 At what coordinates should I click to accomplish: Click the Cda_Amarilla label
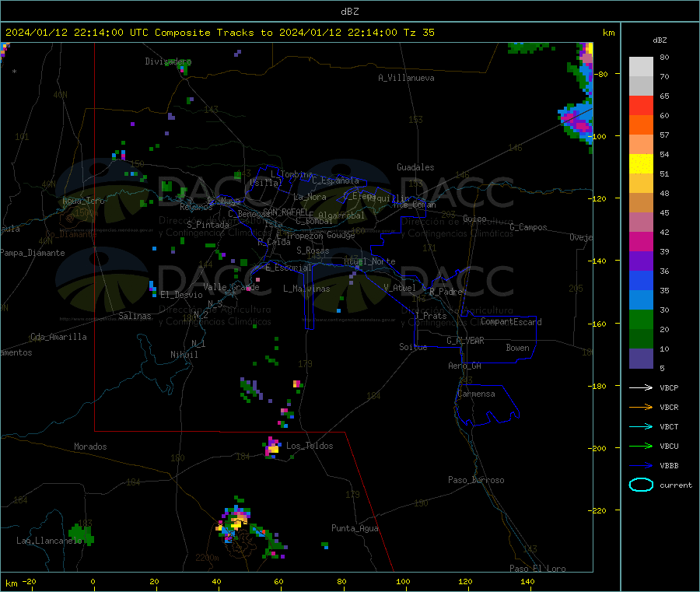[58, 337]
